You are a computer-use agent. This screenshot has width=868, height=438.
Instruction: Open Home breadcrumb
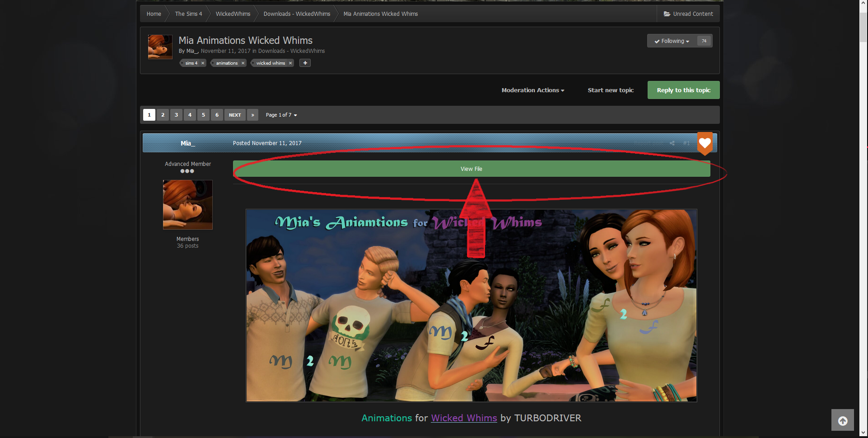[154, 14]
